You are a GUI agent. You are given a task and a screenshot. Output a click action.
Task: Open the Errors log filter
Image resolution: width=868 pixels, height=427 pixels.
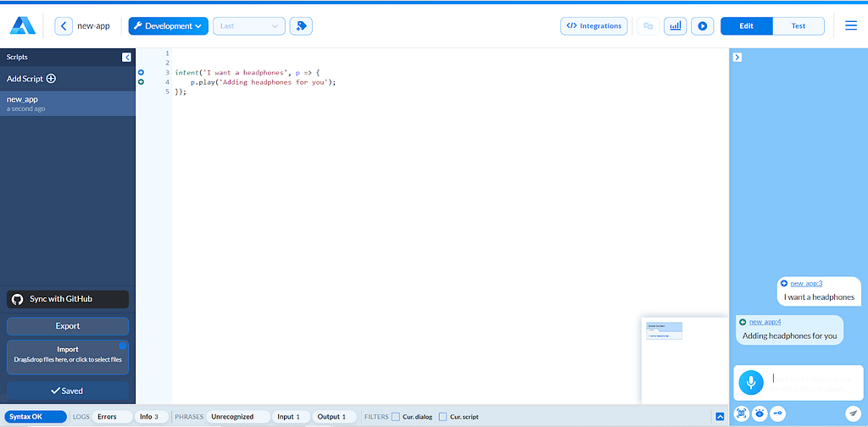tap(112, 417)
